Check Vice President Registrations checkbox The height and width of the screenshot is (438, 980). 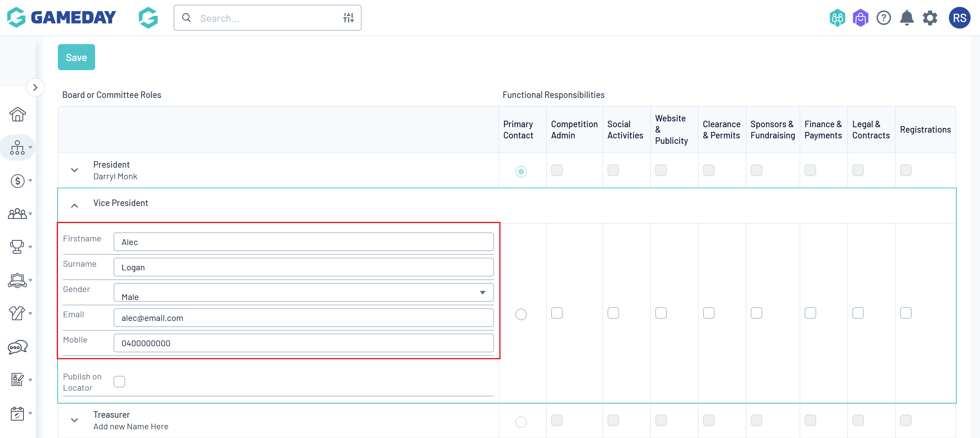(906, 313)
